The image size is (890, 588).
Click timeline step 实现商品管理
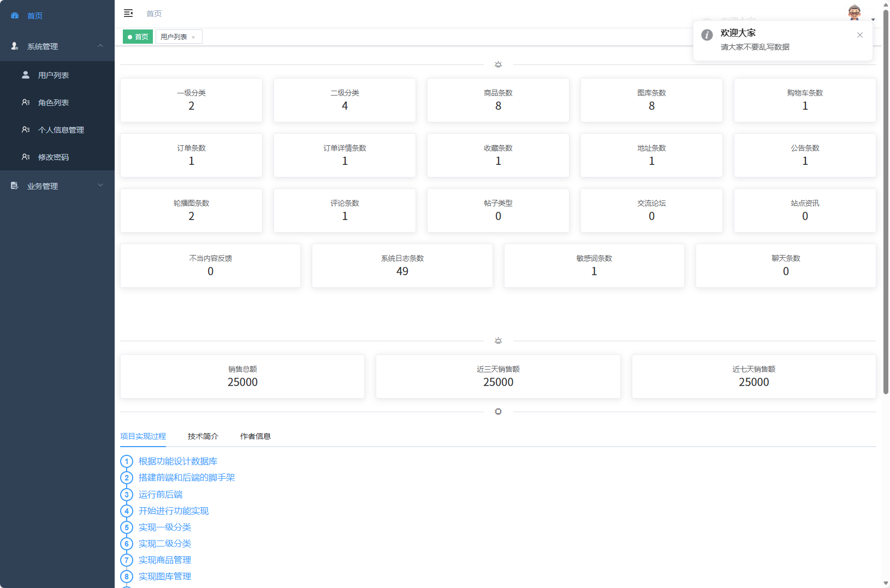[165, 560]
